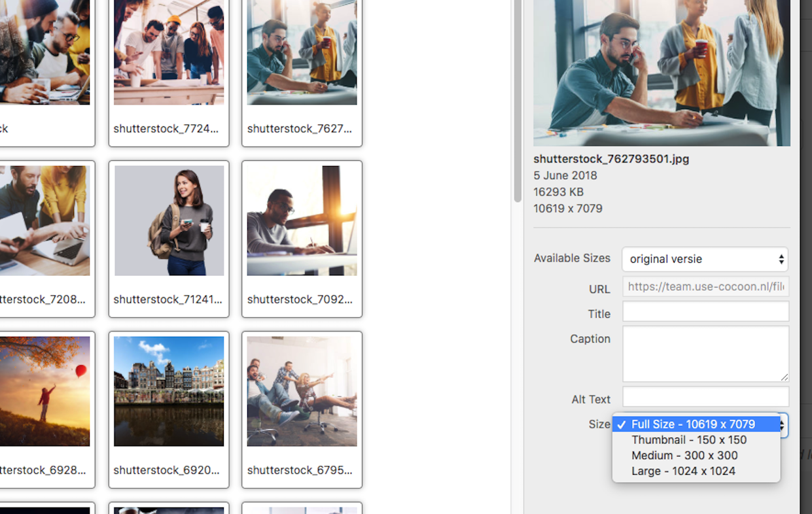Screen dimensions: 812x514
Task: Click into the Title field
Action: pyautogui.click(x=705, y=311)
